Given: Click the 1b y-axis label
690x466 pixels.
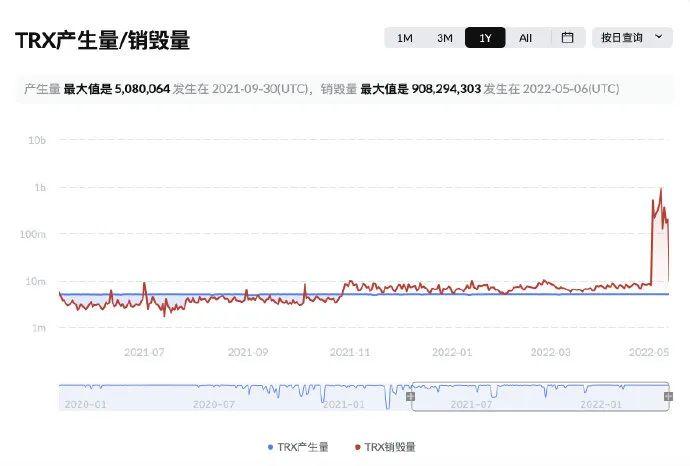Looking at the screenshot, I should (40, 188).
